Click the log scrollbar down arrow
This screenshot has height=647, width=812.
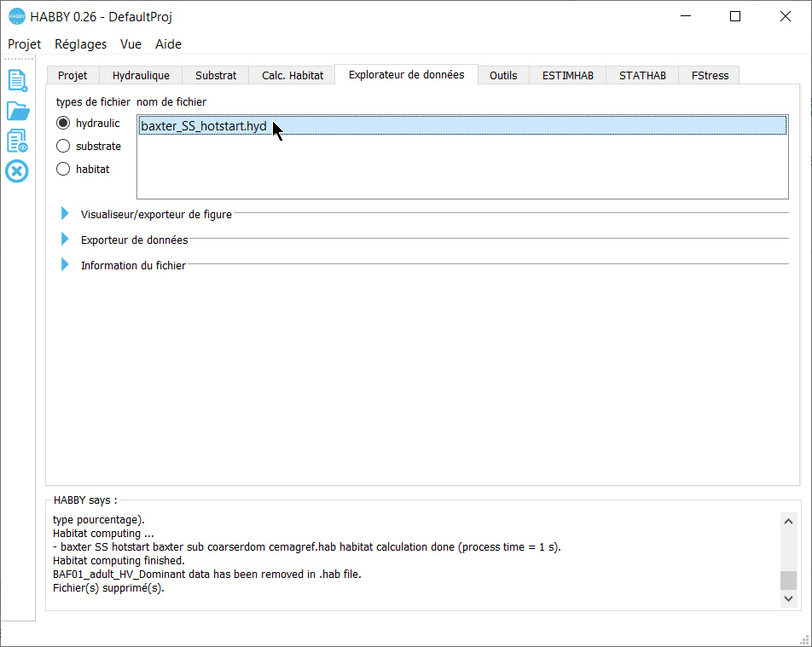point(788,599)
